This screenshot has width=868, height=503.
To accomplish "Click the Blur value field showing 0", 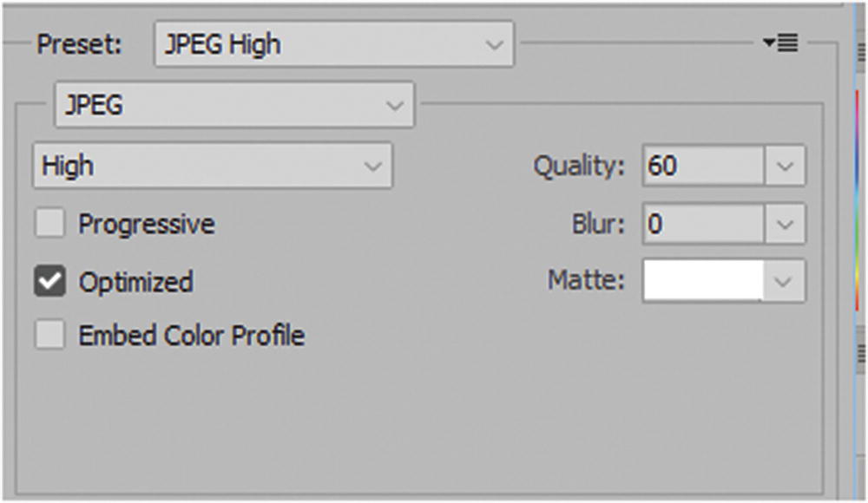I will [703, 225].
